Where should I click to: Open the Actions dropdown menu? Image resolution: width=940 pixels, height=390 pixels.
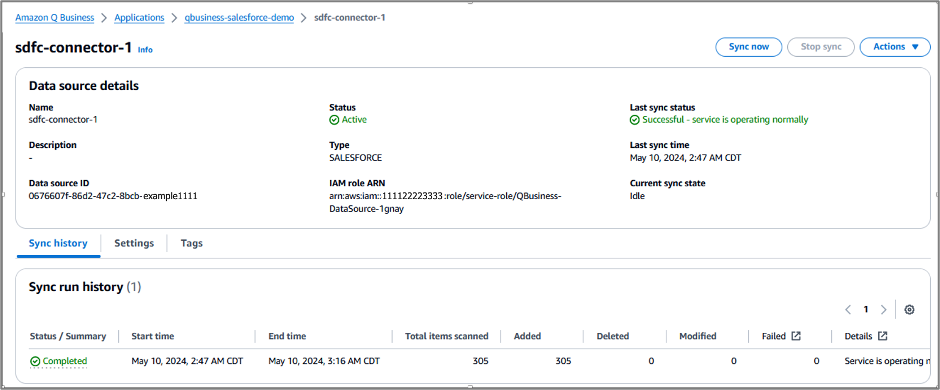895,47
